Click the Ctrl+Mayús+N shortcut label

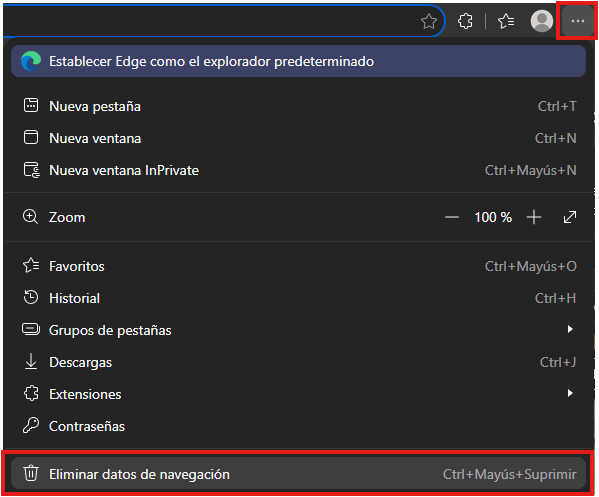pyautogui.click(x=531, y=170)
